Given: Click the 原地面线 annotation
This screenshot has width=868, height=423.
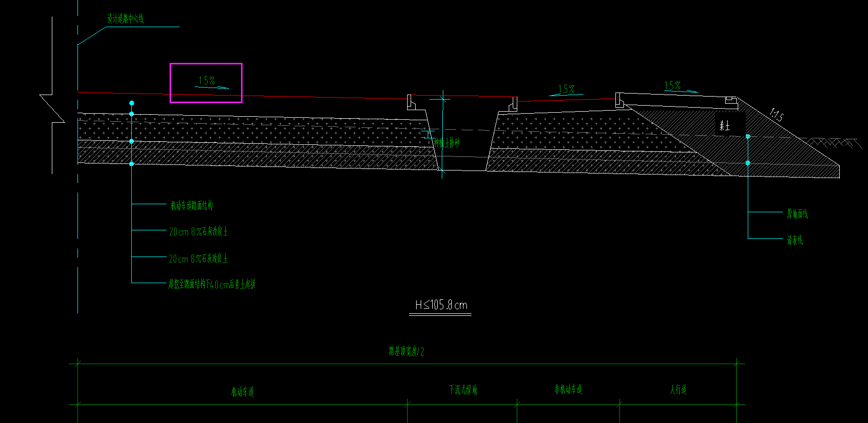Looking at the screenshot, I should [798, 214].
